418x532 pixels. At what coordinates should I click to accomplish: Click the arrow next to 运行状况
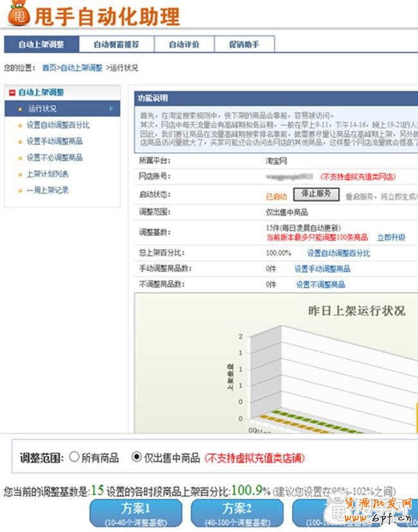click(x=111, y=109)
